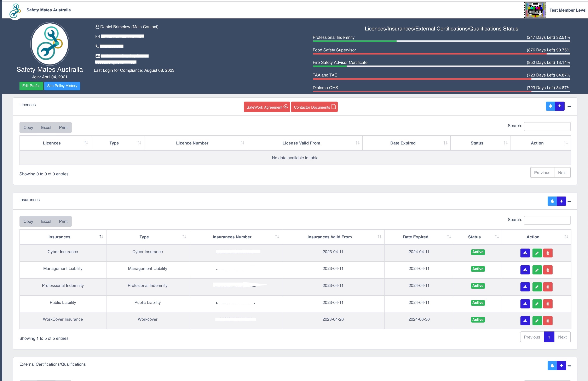Click Next in Licences pagination
Screen dimensions: 588x381
pyautogui.click(x=562, y=173)
